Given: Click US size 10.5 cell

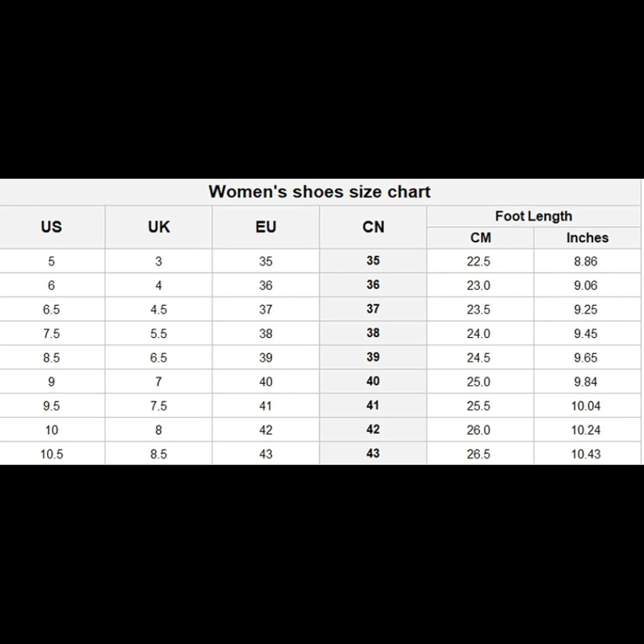Looking at the screenshot, I should pyautogui.click(x=52, y=454).
